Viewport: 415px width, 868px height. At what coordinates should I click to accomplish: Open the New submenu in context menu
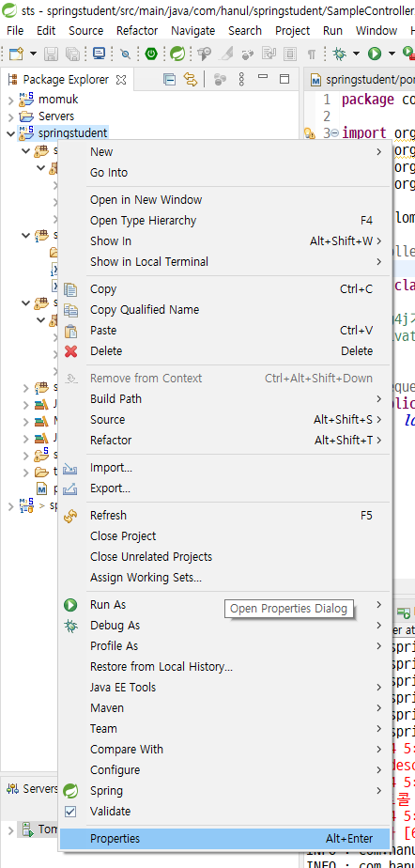tap(223, 151)
